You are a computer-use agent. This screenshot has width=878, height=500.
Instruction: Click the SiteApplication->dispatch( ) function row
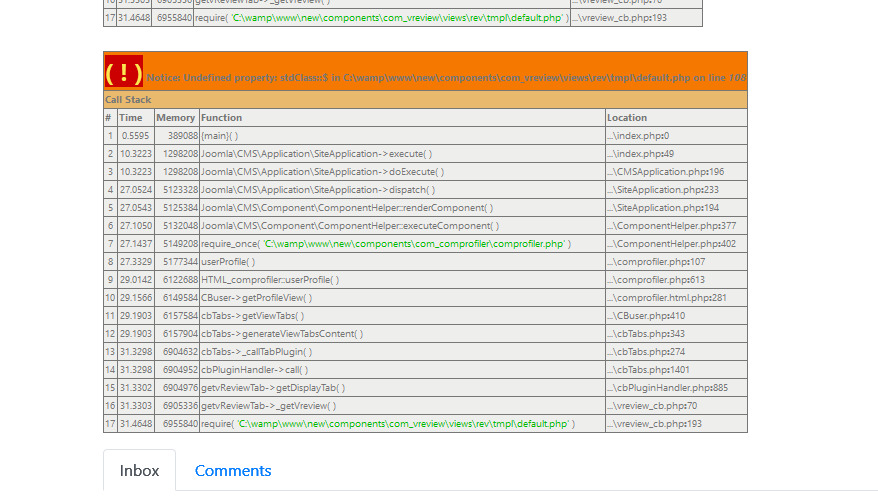(x=317, y=190)
